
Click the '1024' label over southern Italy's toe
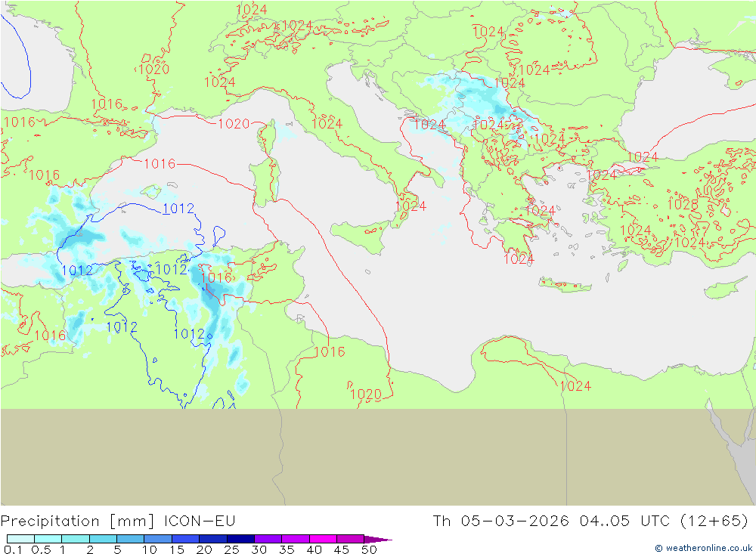411,206
